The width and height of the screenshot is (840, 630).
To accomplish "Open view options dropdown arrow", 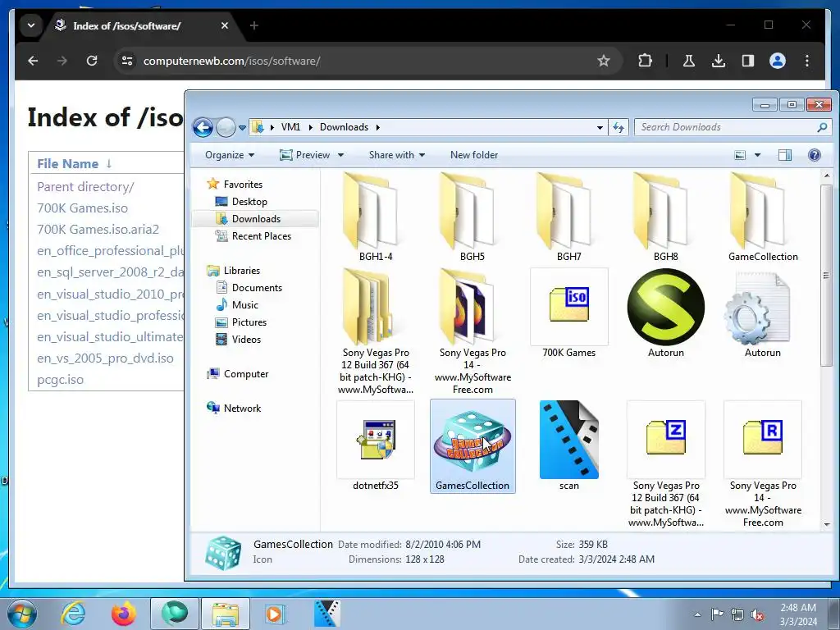I will tap(757, 155).
